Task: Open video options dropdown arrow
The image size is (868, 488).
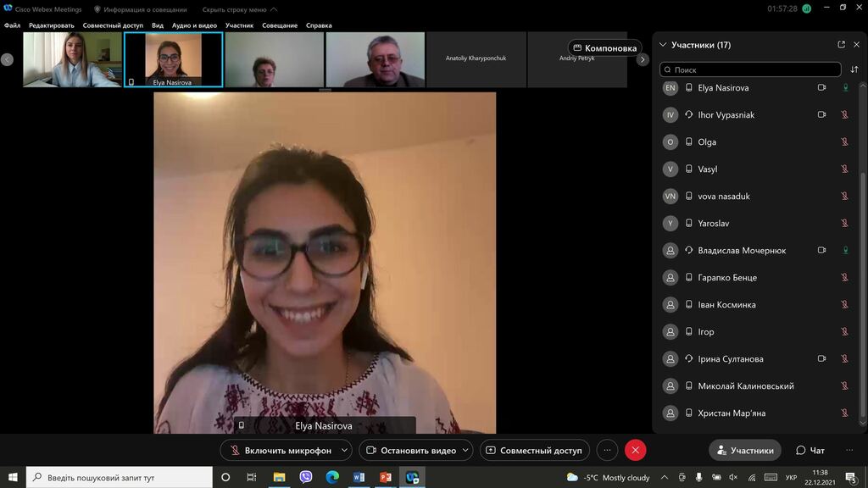Action: (465, 451)
